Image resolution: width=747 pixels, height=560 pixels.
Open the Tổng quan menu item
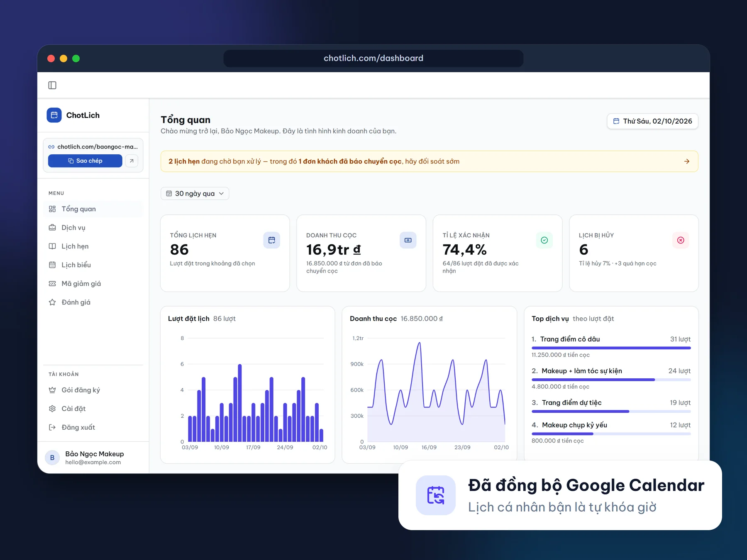[93, 209]
